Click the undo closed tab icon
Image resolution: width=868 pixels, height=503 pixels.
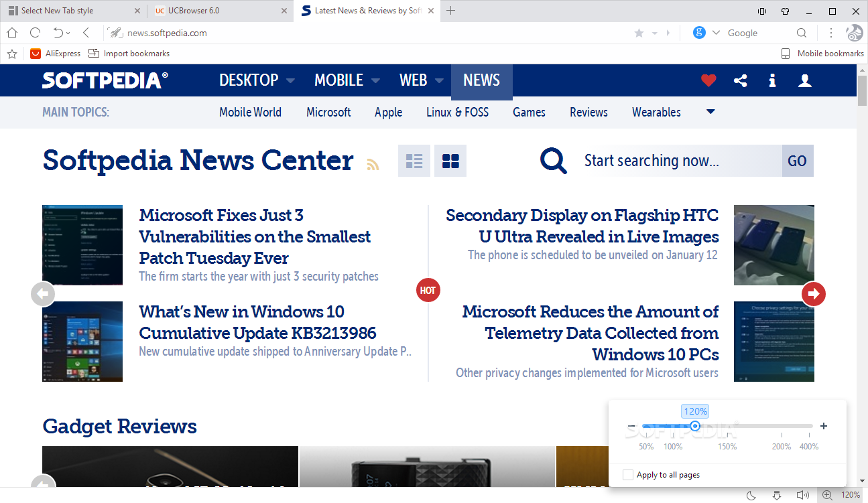pyautogui.click(x=58, y=33)
